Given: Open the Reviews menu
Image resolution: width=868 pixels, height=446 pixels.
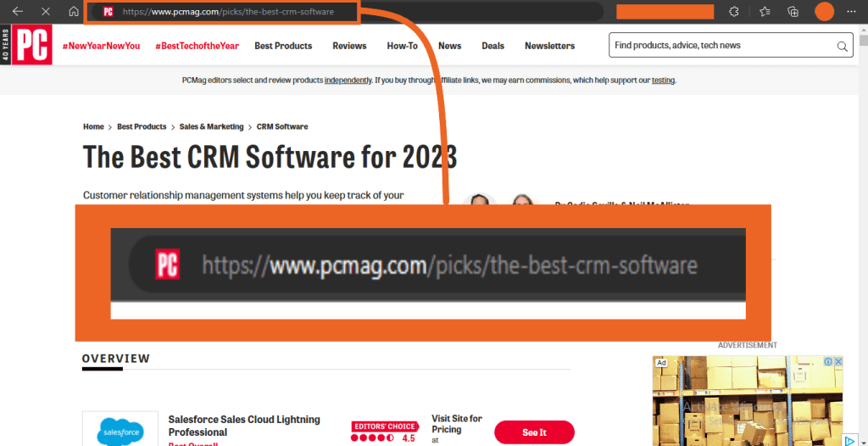Looking at the screenshot, I should point(349,46).
